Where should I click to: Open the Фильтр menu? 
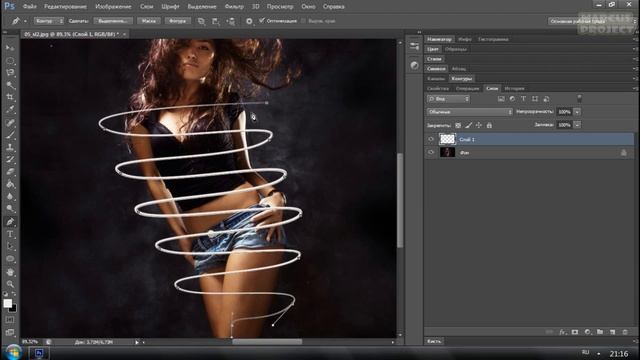tap(234, 7)
